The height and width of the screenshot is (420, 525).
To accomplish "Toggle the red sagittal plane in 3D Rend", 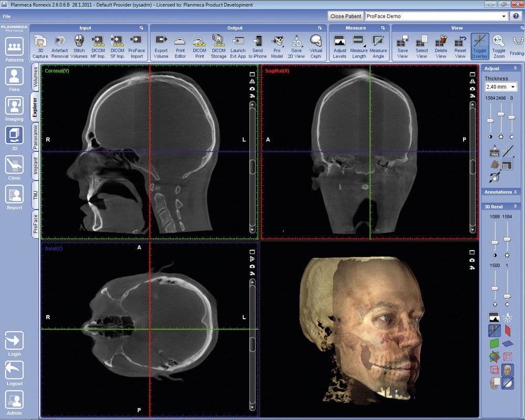I will pyautogui.click(x=508, y=330).
